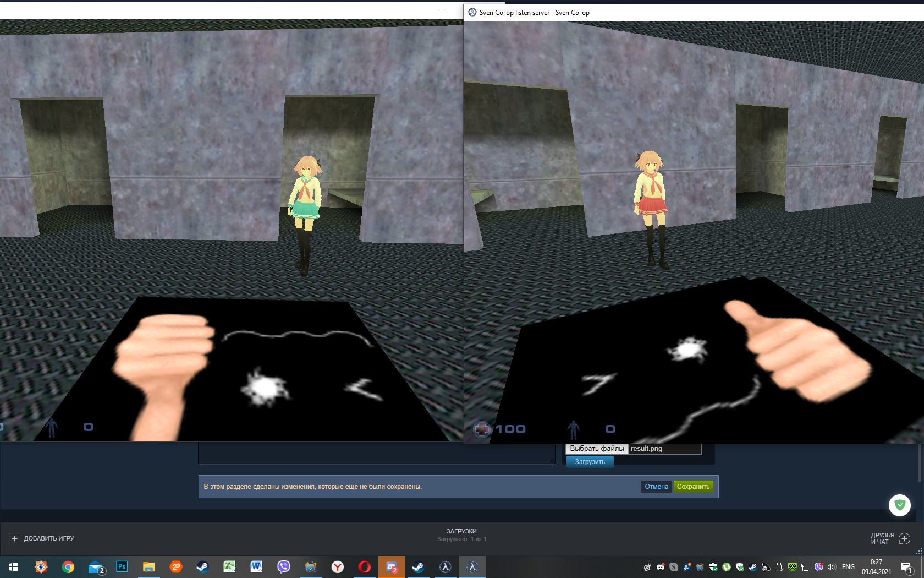This screenshot has width=924, height=578.
Task: Click inside the large text area
Action: click(x=376, y=454)
